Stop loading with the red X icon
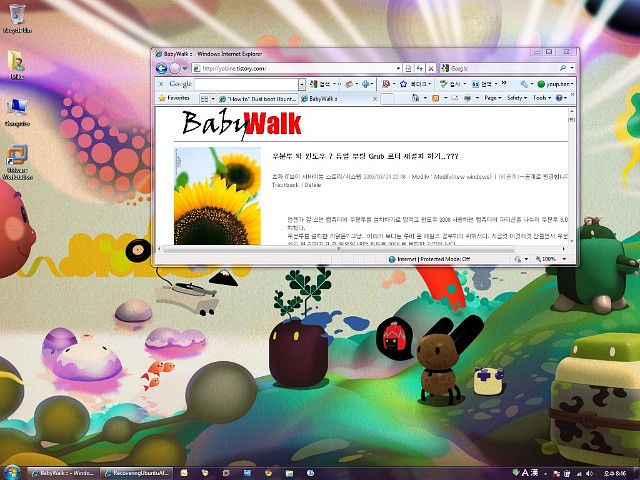 click(430, 69)
